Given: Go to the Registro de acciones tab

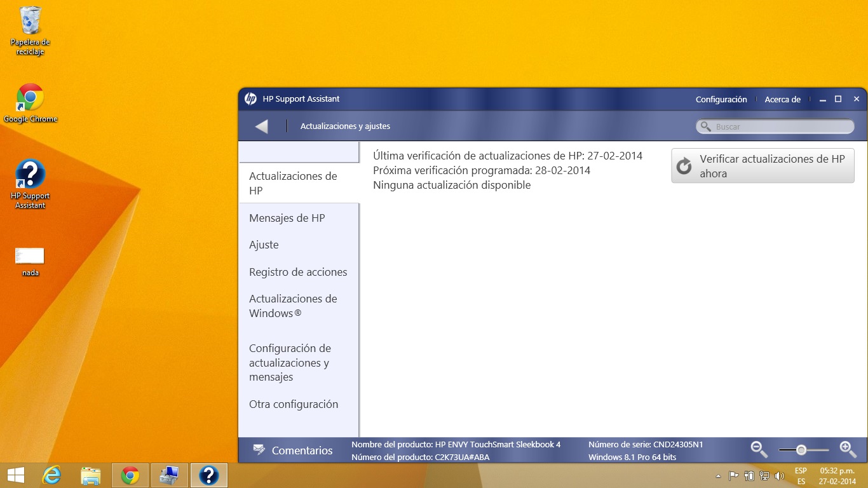Looking at the screenshot, I should pos(299,272).
